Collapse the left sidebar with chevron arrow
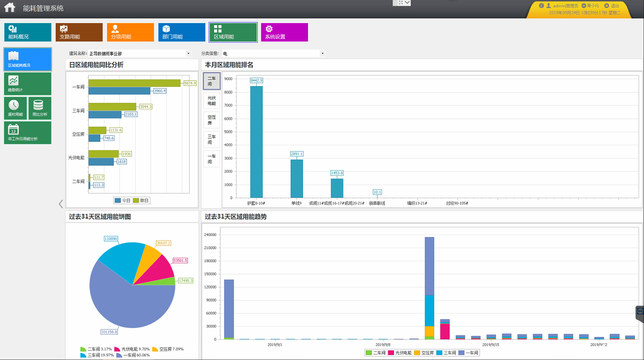This screenshot has height=360, width=644. (x=61, y=204)
